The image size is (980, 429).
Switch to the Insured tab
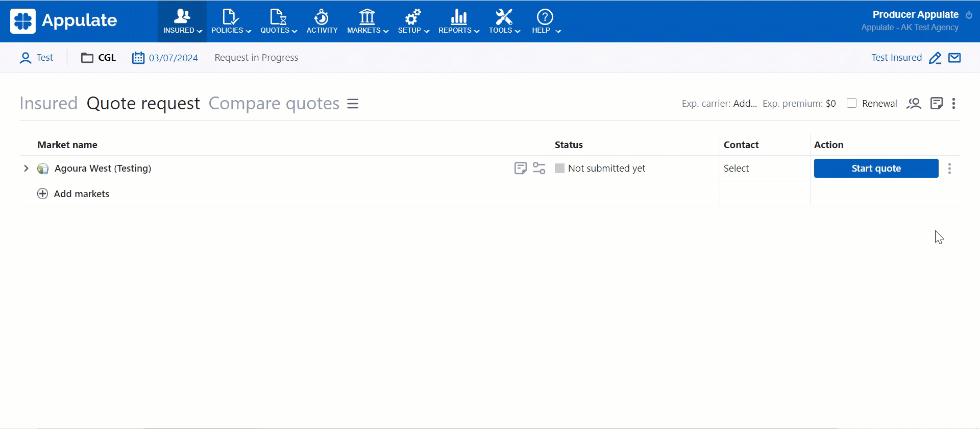[x=48, y=103]
